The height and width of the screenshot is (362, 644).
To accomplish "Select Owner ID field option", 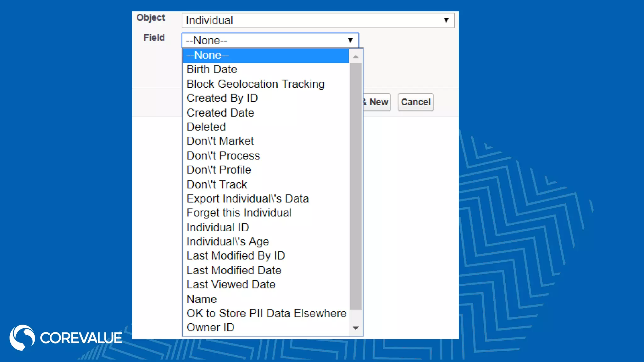I will pyautogui.click(x=210, y=327).
